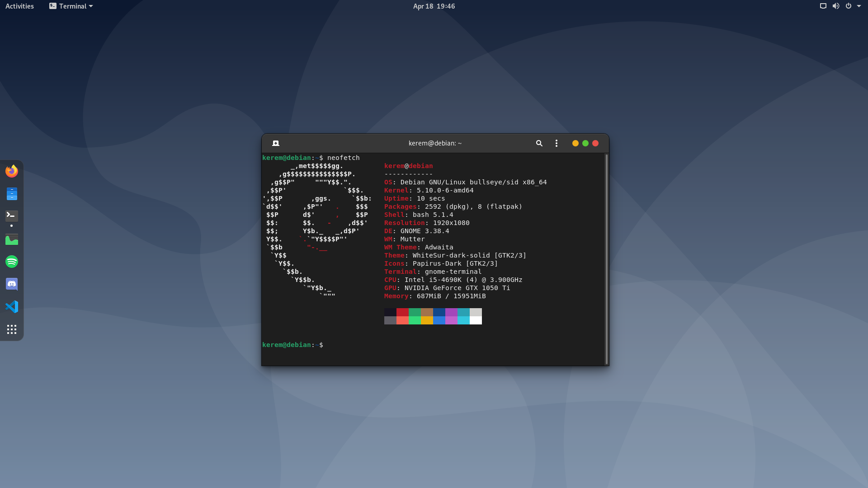The width and height of the screenshot is (868, 488).
Task: Show all applications grid
Action: 12,329
